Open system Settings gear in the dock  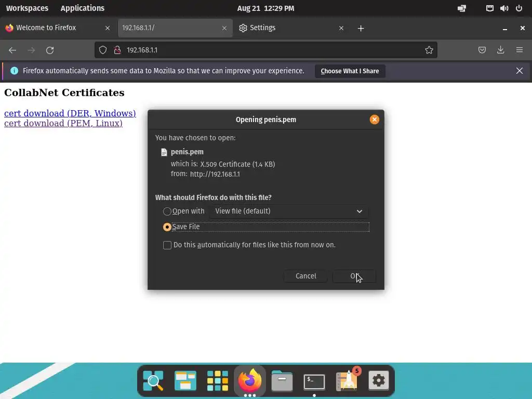click(x=379, y=381)
